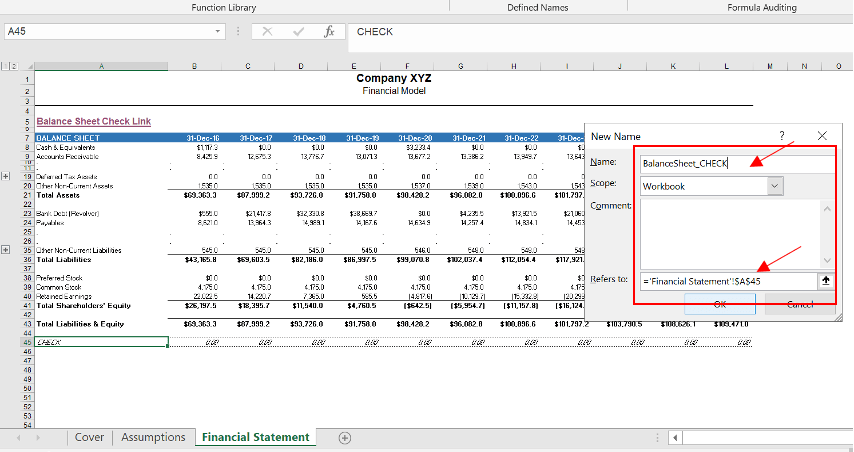Open the Balance Sheet Check Link hyperlink
Screen dimensions: 854x452
[x=94, y=121]
